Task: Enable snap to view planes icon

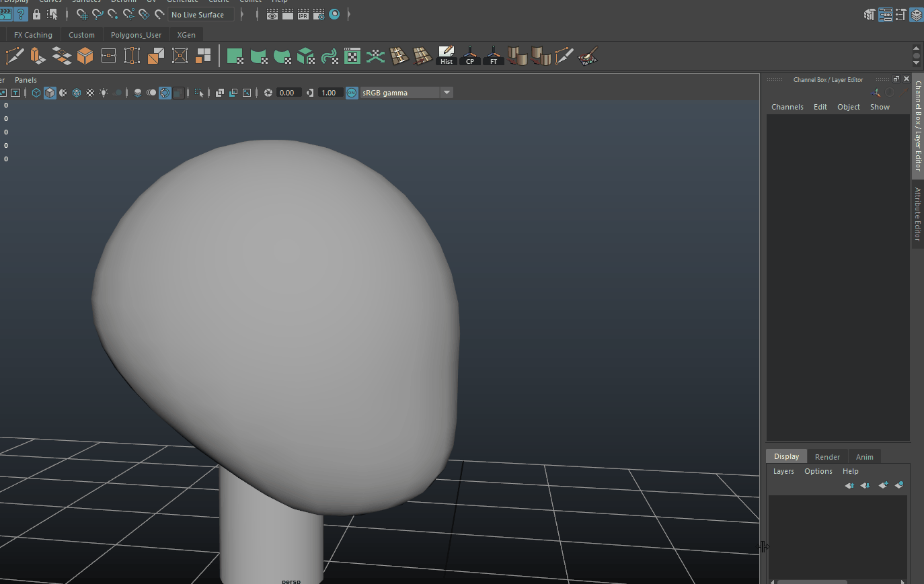Action: click(x=144, y=14)
